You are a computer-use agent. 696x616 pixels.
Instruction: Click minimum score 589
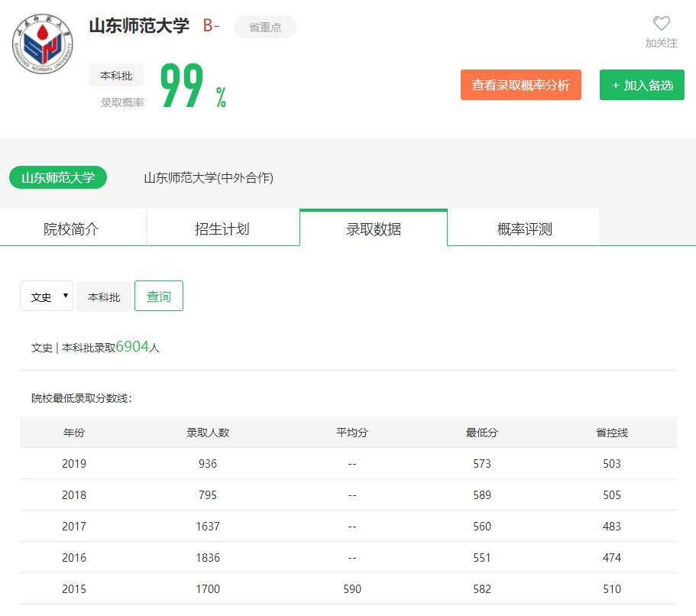(482, 495)
